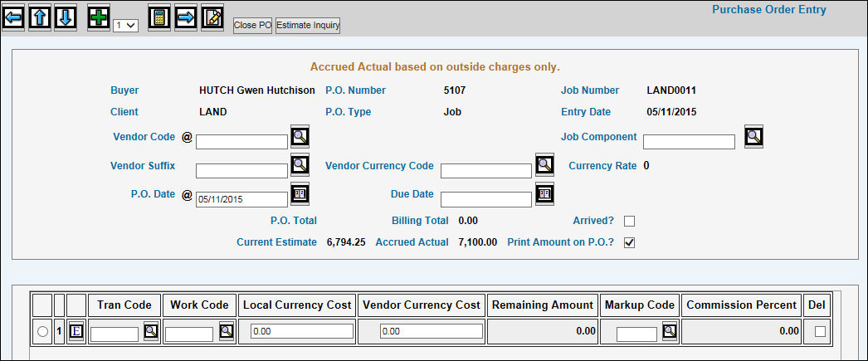Click the Vendor Suffix input field

point(242,170)
